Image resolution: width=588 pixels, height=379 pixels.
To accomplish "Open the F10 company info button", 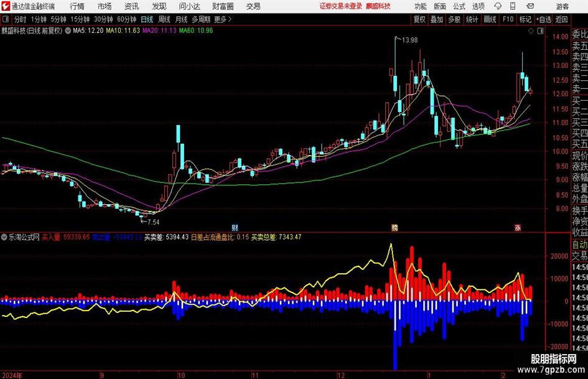I will 508,19.
